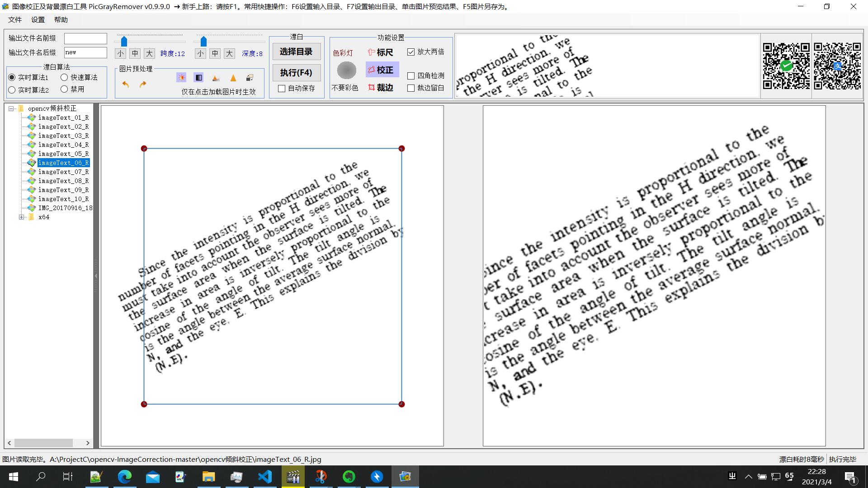The width and height of the screenshot is (868, 488).
Task: Click the file tree scroll-right arrow
Action: click(88, 443)
